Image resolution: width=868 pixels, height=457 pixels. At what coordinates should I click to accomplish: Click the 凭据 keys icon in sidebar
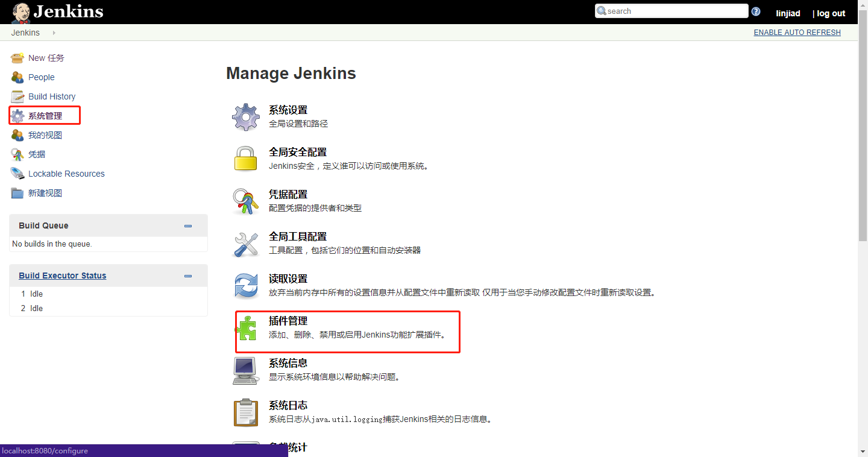(17, 154)
